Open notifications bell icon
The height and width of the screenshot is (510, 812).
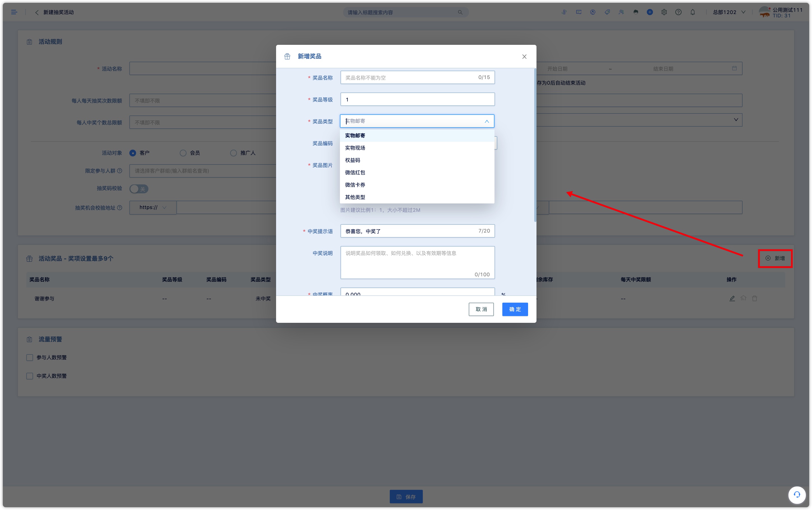pyautogui.click(x=693, y=12)
